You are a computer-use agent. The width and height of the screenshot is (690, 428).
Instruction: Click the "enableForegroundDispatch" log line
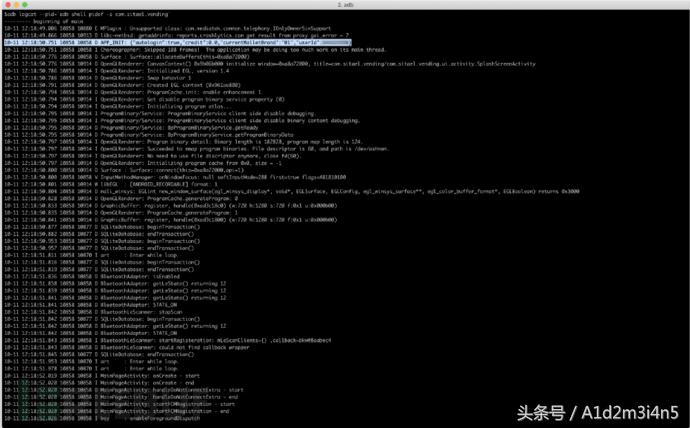102,418
